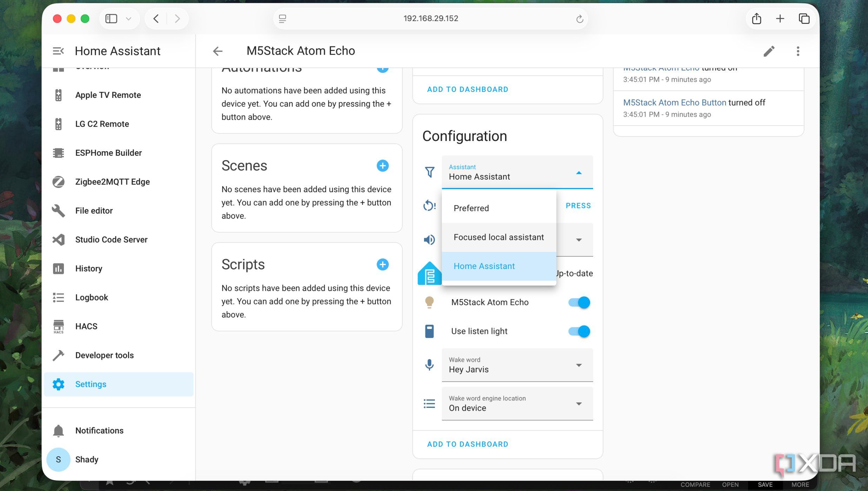This screenshot has width=868, height=491.
Task: Reload the page in Safari
Action: 579,19
